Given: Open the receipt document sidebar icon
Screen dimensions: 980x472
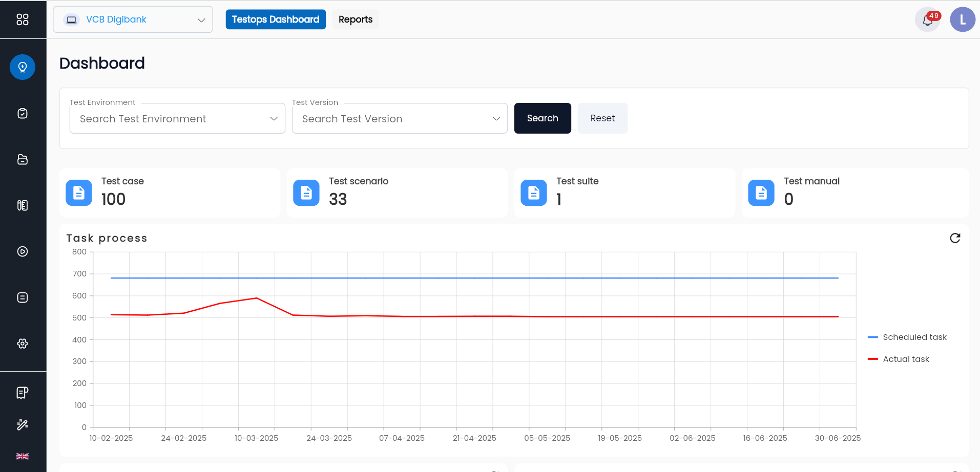Looking at the screenshot, I should point(23,393).
